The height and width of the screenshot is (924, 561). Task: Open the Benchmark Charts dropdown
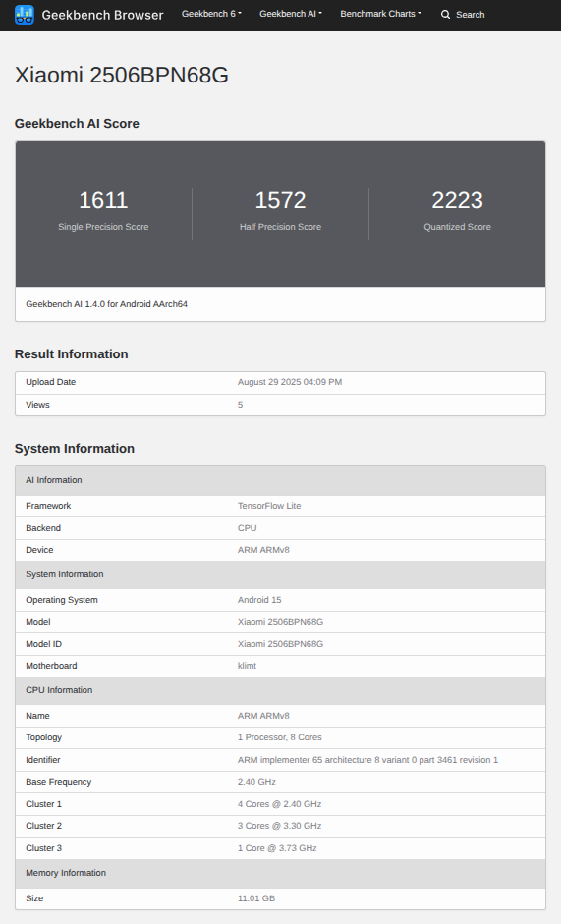(380, 14)
